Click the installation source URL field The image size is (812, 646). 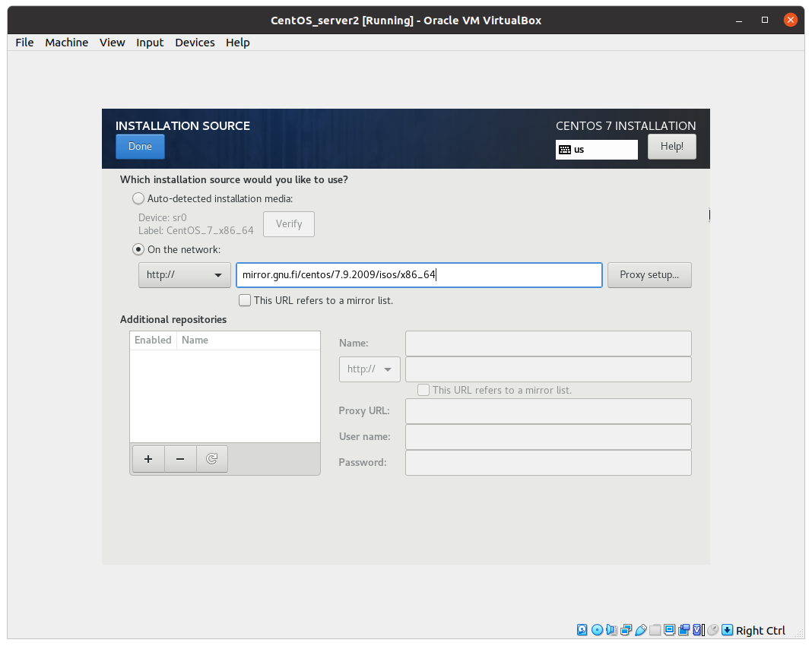coord(419,275)
